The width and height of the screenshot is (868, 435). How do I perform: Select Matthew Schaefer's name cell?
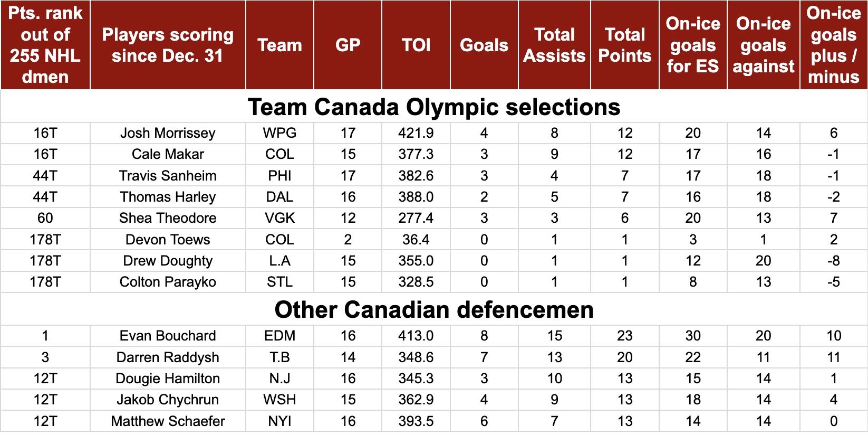click(x=168, y=421)
